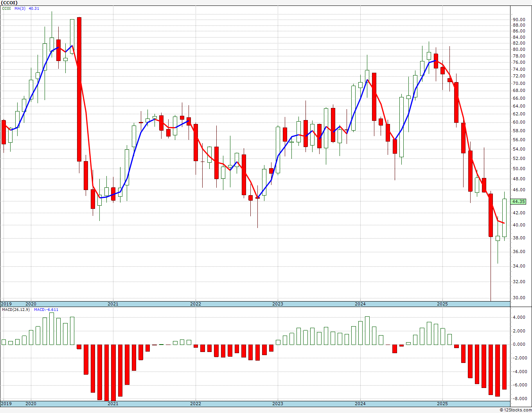
Task: Click 2024 on the MACD panel time axis
Action: coord(360,404)
